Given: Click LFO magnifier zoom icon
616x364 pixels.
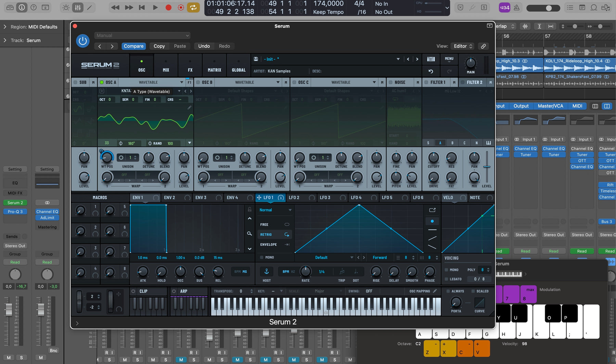Looking at the screenshot, I should coord(249,233).
